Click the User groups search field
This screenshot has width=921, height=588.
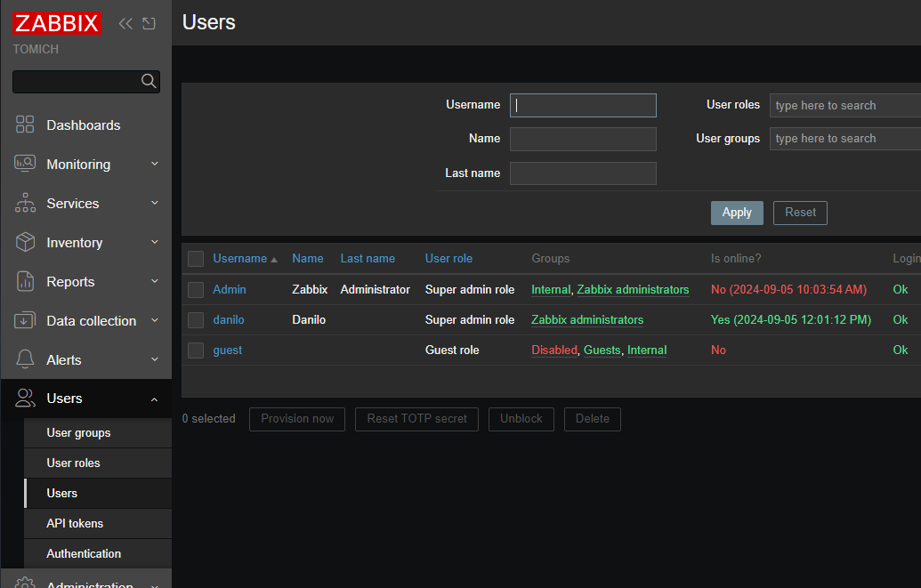(x=845, y=139)
